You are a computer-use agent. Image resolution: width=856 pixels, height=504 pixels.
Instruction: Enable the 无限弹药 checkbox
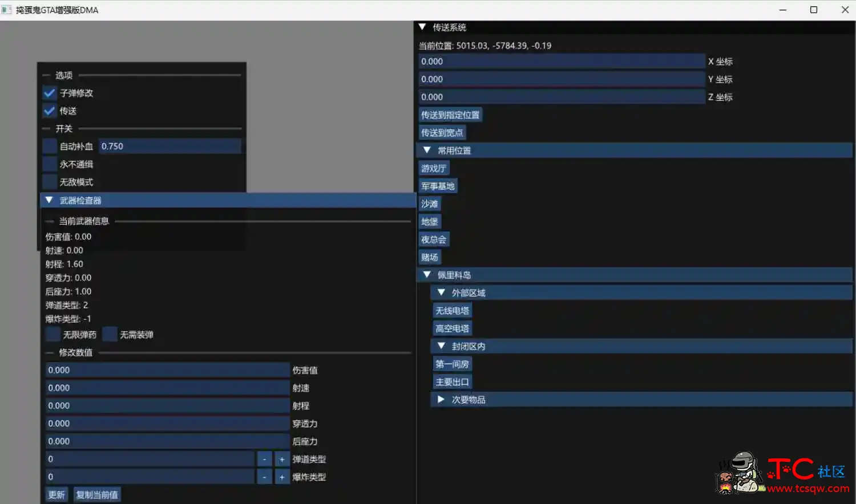pos(53,335)
